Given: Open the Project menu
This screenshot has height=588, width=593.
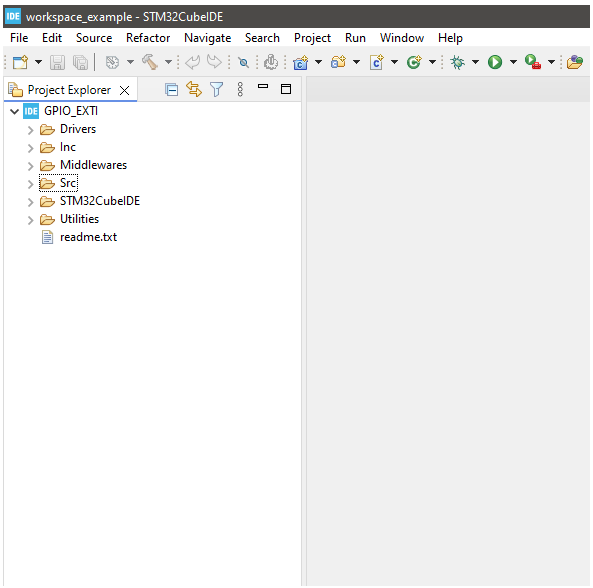Looking at the screenshot, I should coord(312,38).
